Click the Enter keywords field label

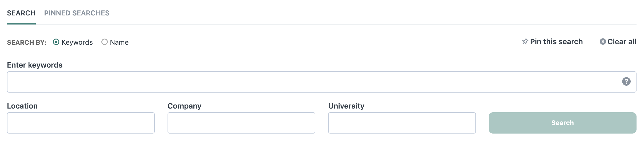35,65
